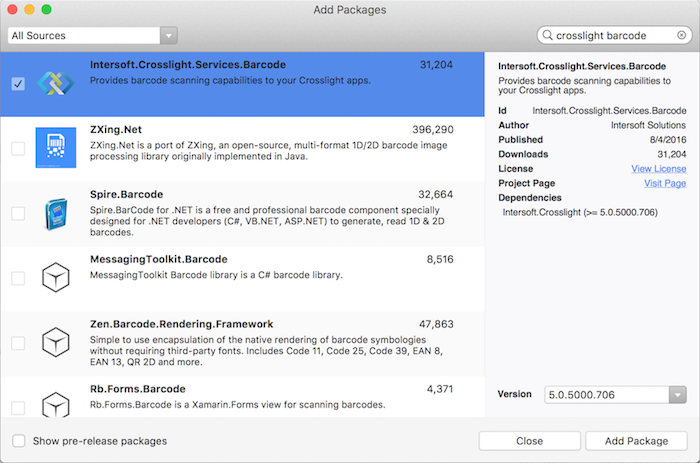Open the All Sources dropdown
Viewport: 700px width, 463px height.
92,35
